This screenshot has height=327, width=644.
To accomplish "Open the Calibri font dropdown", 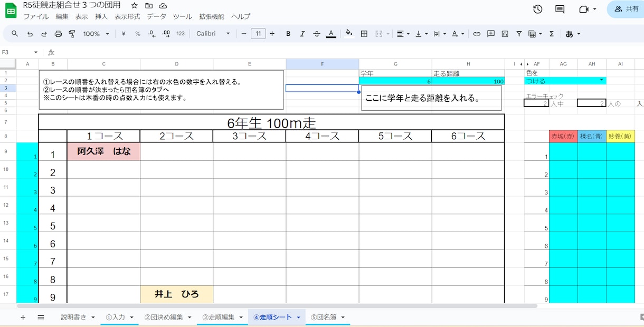I will [213, 34].
